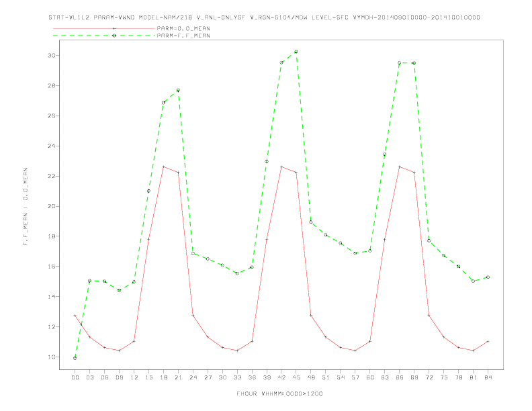
Task: Click x-axis forecast hour label 69
Action: 414,377
